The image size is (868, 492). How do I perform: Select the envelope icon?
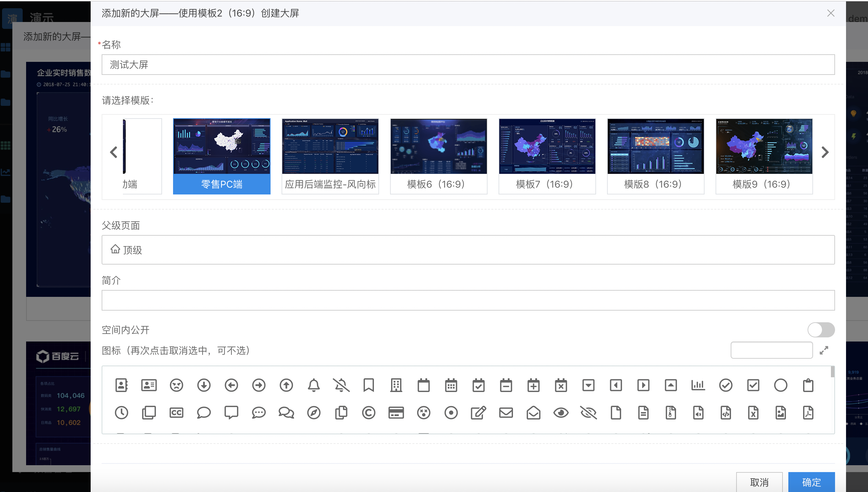506,413
